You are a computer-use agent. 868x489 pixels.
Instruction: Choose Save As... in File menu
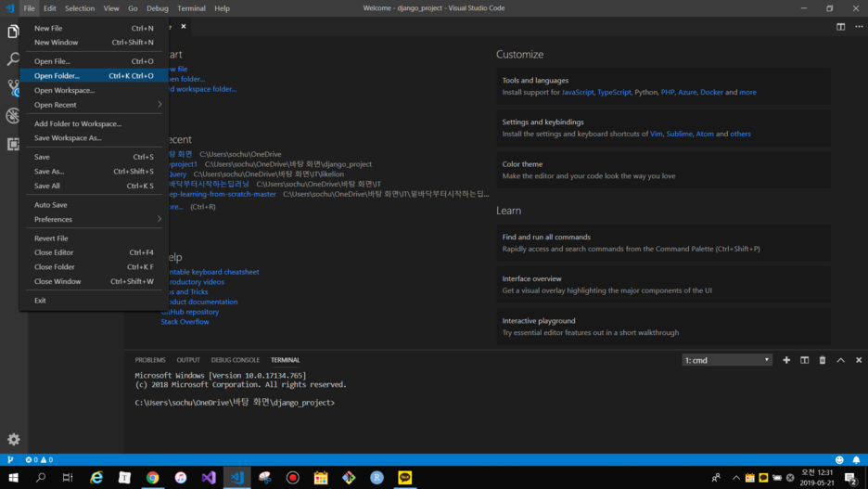(x=92, y=171)
